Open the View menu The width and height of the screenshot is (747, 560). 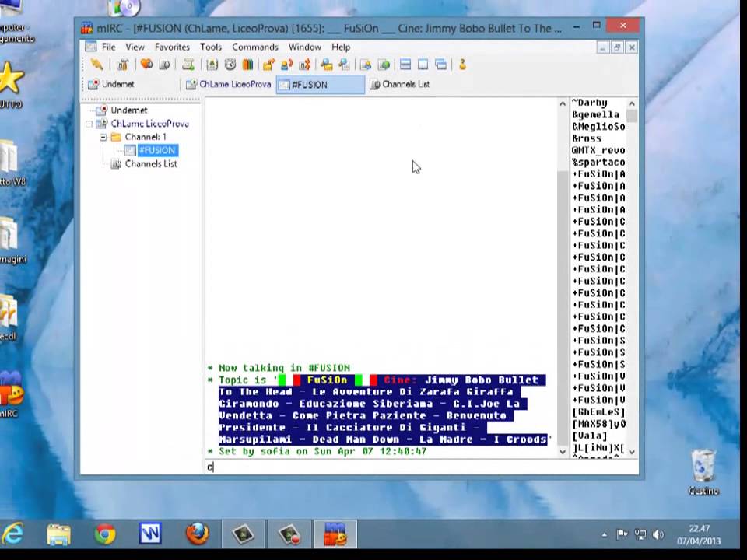coord(135,47)
